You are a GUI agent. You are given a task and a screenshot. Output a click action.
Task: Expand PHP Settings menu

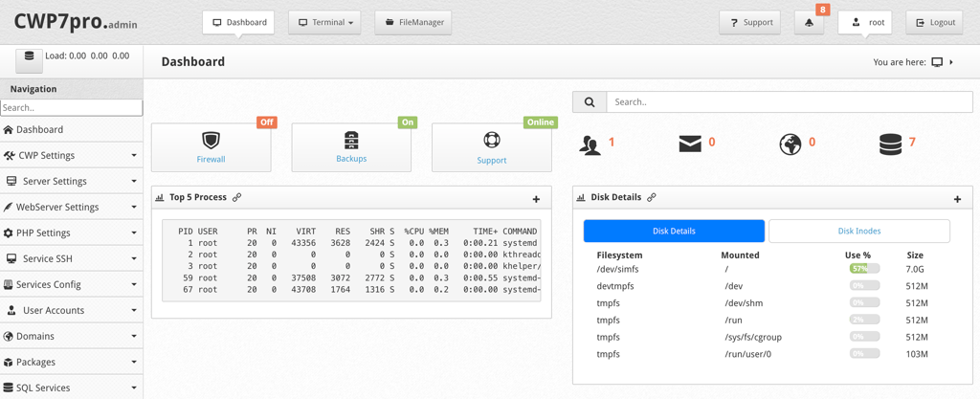[71, 233]
